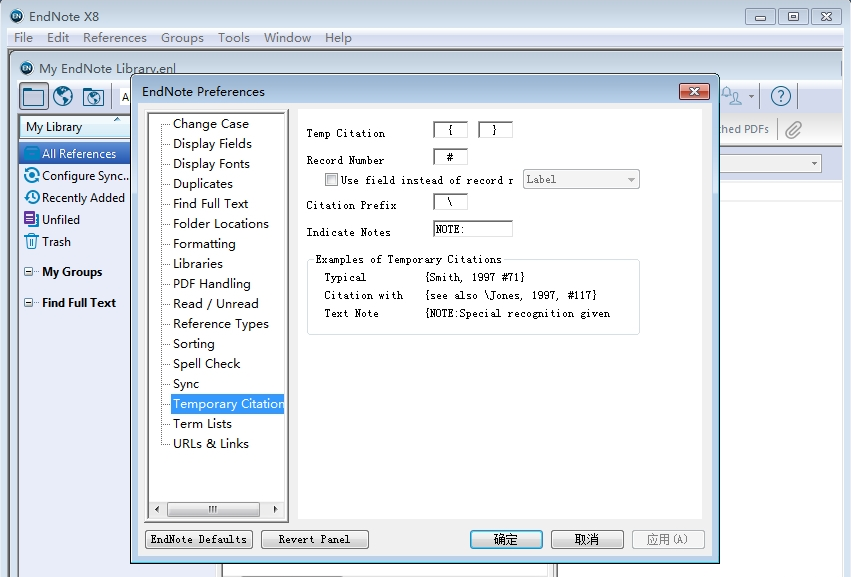The image size is (851, 577).
Task: Select Temporary Citations preference
Action: pyautogui.click(x=227, y=404)
